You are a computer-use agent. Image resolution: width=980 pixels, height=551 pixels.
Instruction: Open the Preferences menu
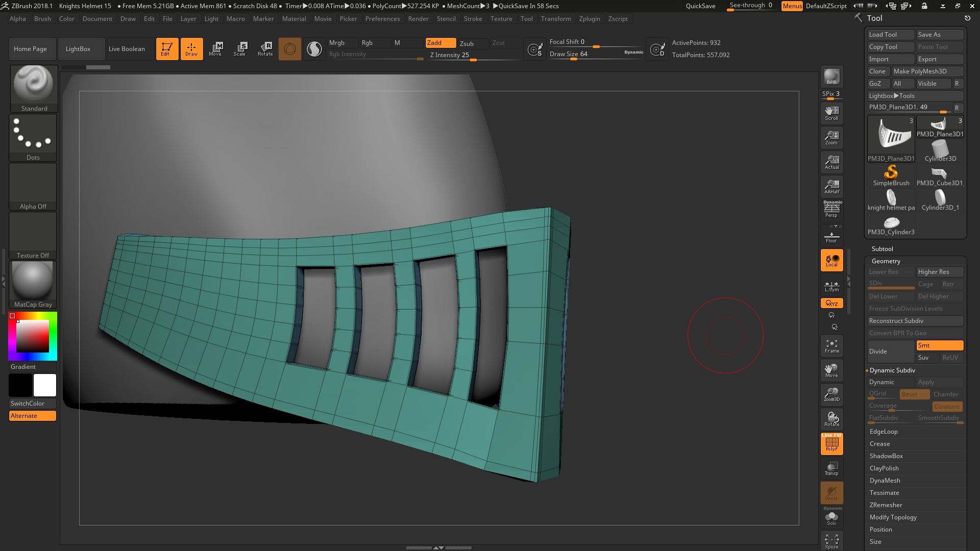(x=382, y=19)
